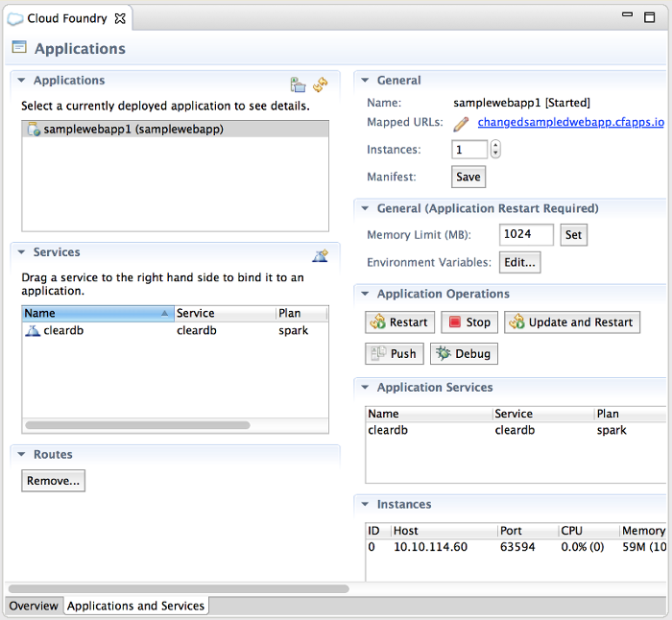Click Update and Restart button

(572, 322)
